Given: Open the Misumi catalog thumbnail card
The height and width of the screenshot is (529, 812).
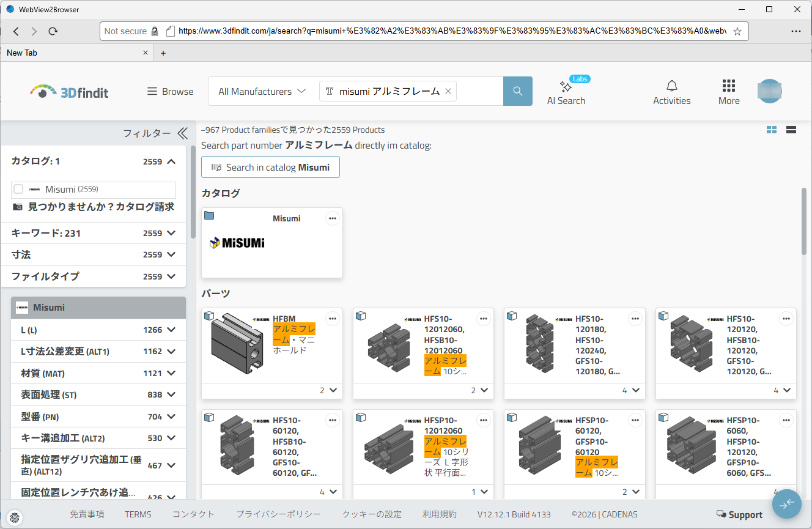Looking at the screenshot, I should pos(271,243).
